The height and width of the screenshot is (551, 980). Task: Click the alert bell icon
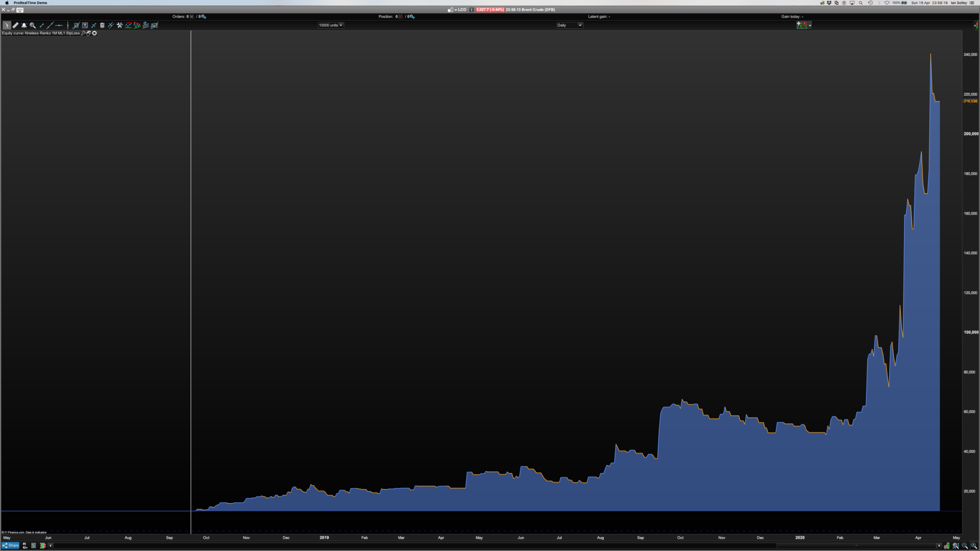[24, 25]
